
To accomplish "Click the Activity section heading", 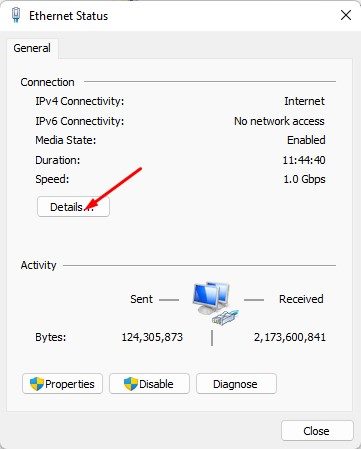I will click(x=38, y=265).
